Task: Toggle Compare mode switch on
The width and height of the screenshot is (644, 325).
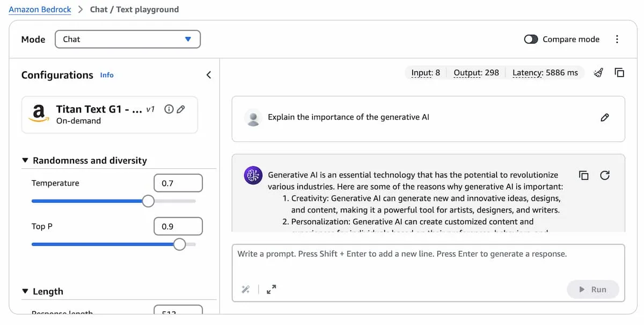Action: 531,39
